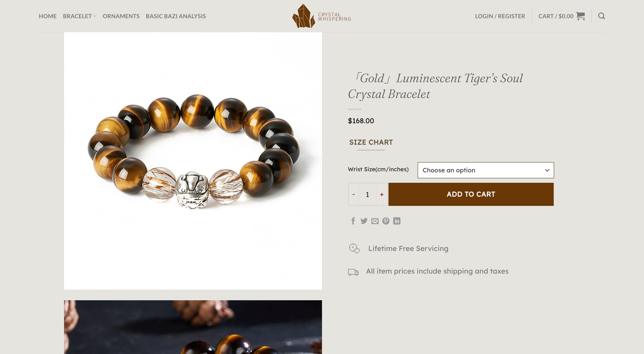Share product on Twitter
The height and width of the screenshot is (354, 644).
364,221
